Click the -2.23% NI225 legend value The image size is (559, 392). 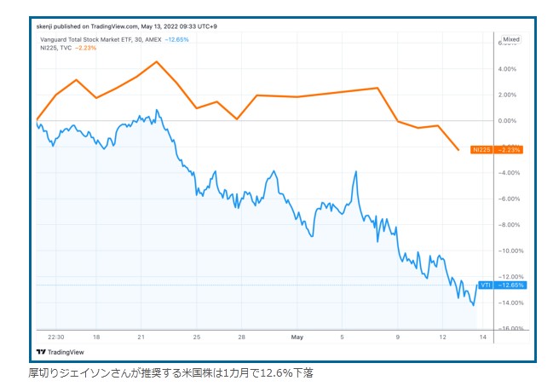click(86, 48)
